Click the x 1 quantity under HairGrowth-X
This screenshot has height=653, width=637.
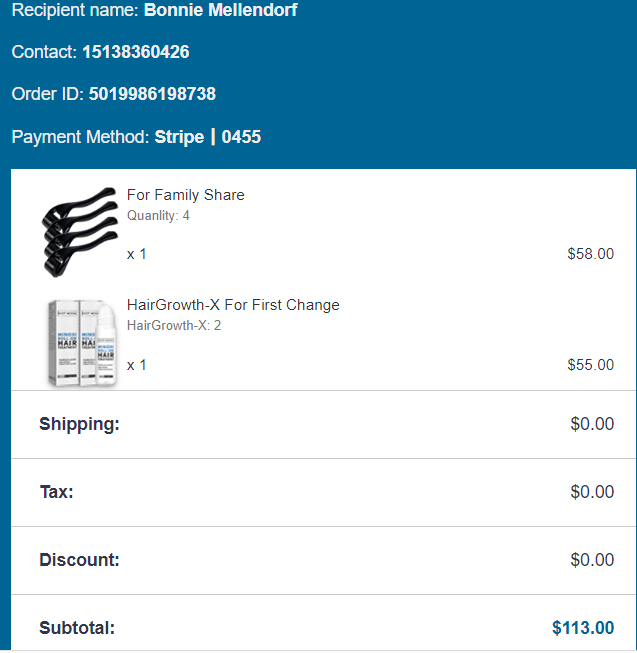137,365
